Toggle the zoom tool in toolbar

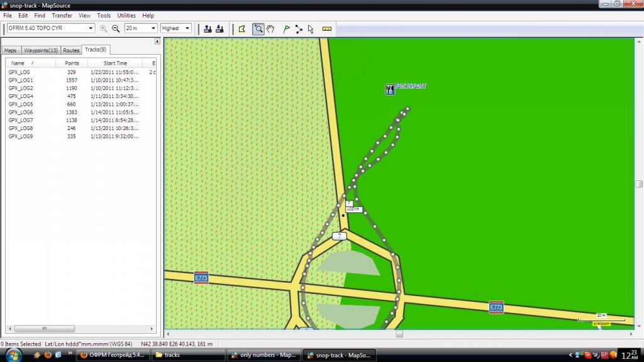[x=258, y=28]
